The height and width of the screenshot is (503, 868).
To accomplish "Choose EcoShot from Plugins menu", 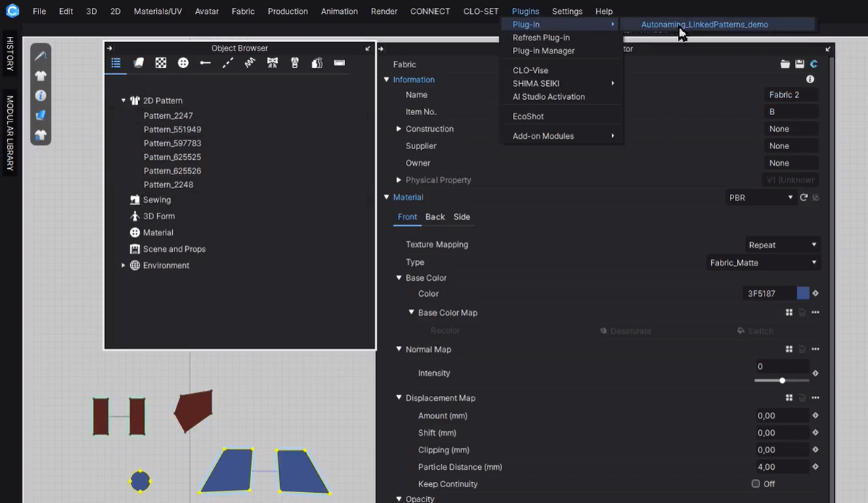I will click(x=528, y=116).
